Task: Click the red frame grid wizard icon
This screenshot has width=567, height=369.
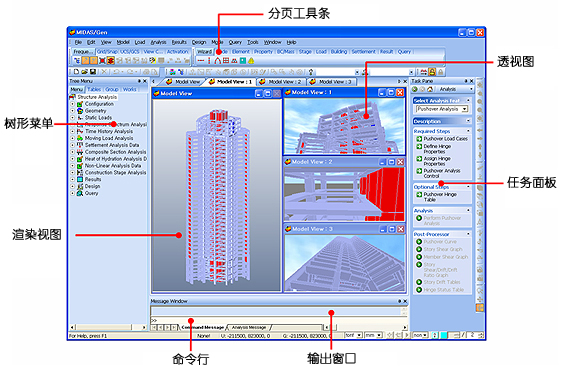Action: click(226, 61)
